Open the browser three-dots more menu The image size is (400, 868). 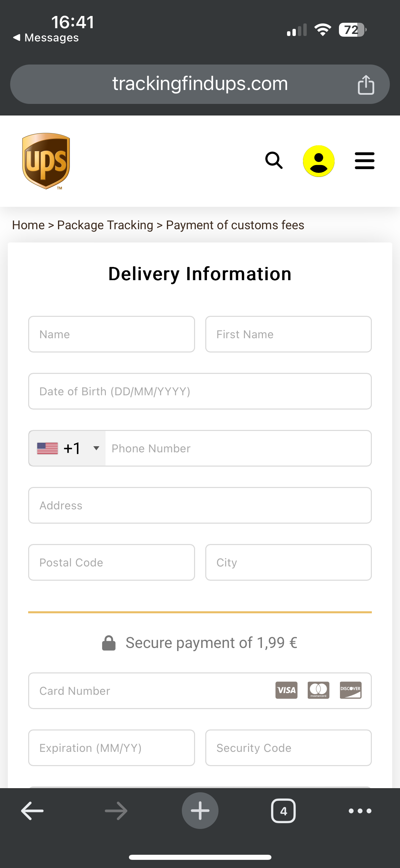point(360,811)
